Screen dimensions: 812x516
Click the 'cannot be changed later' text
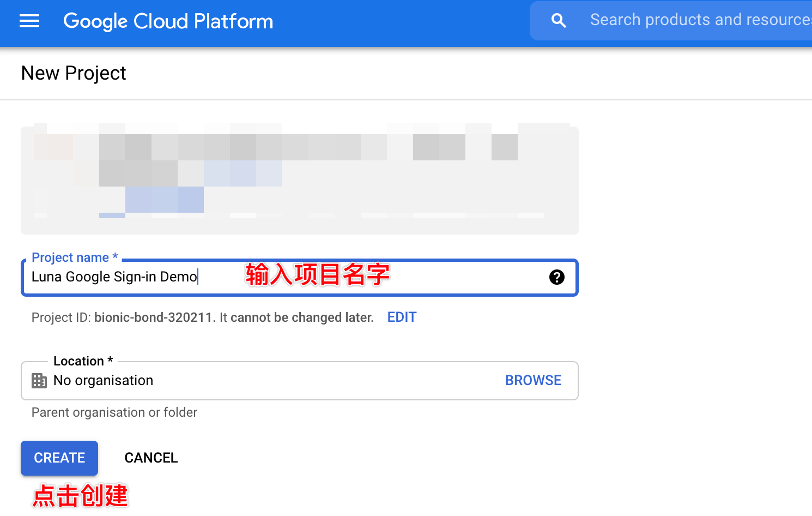(302, 317)
